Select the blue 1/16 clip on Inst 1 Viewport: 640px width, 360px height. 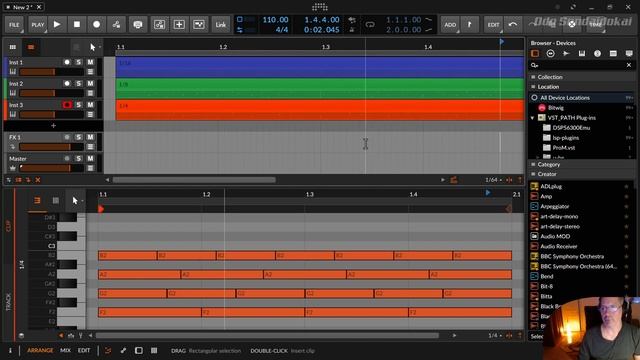pyautogui.click(x=320, y=67)
